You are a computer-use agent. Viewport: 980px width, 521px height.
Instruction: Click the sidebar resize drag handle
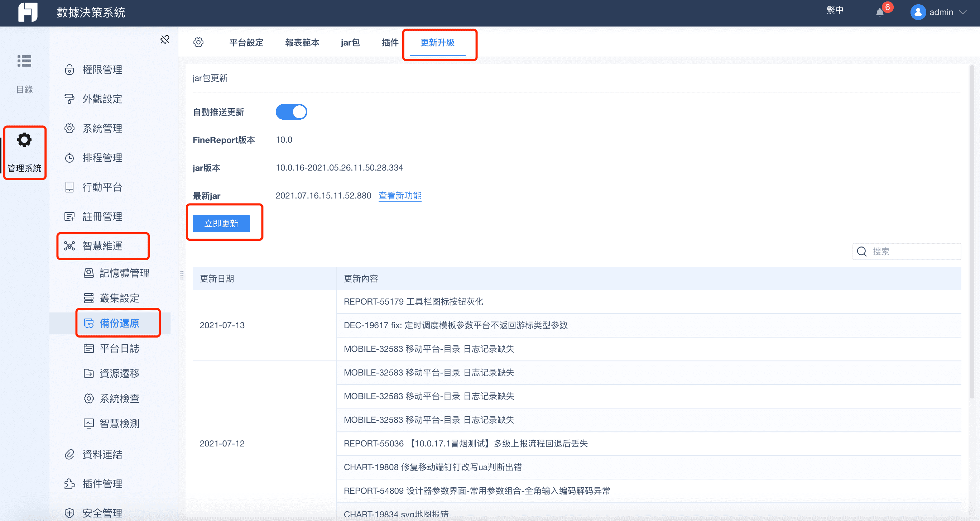182,275
